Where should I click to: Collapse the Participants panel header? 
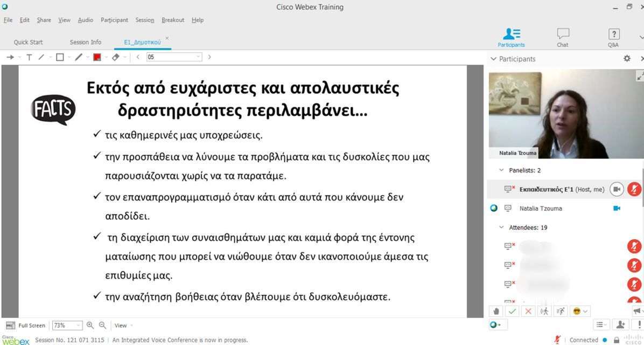click(494, 59)
